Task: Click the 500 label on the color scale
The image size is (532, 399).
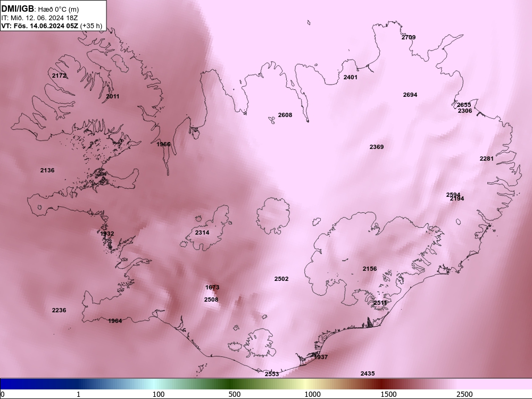Action: point(235,394)
